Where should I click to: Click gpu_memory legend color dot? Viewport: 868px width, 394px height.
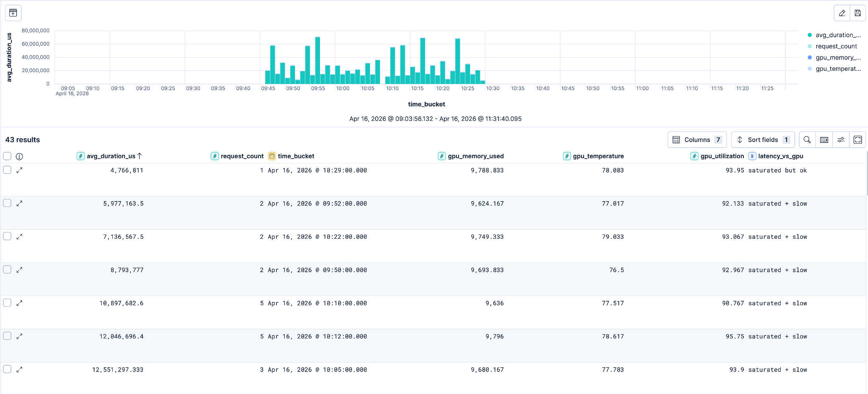click(x=810, y=58)
